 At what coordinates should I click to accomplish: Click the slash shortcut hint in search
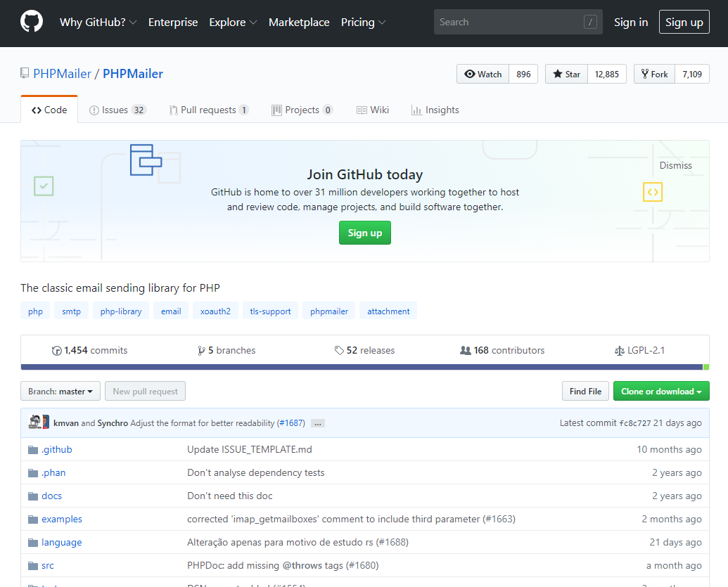pos(590,22)
